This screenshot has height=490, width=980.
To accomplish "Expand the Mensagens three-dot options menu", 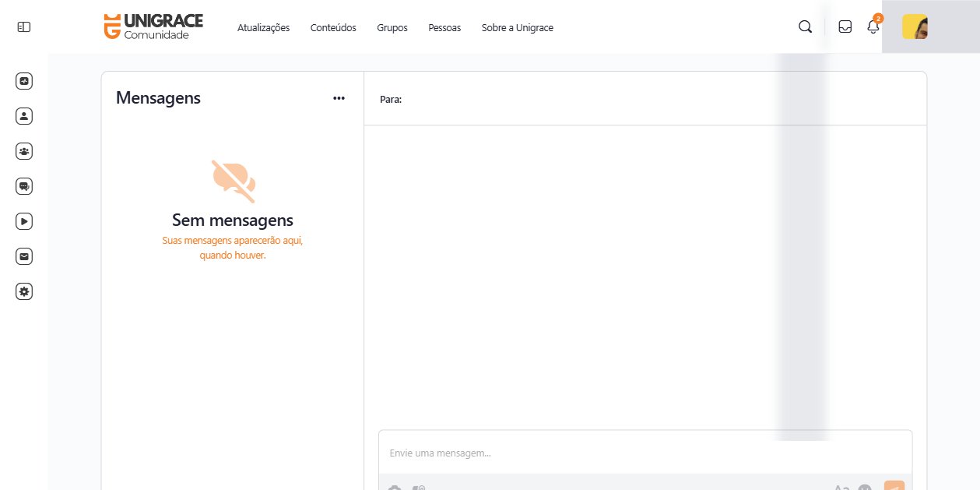I will (x=339, y=98).
